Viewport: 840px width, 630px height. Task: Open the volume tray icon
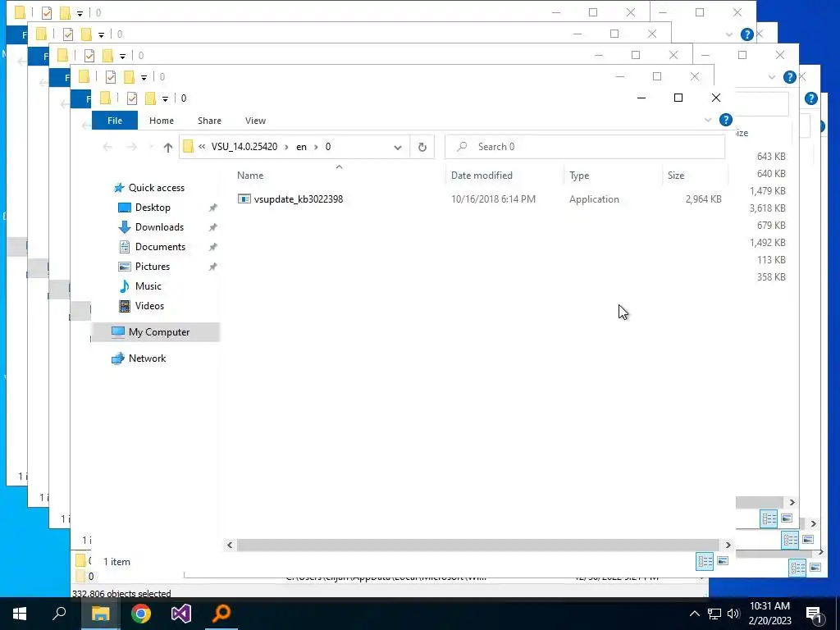[x=733, y=614]
